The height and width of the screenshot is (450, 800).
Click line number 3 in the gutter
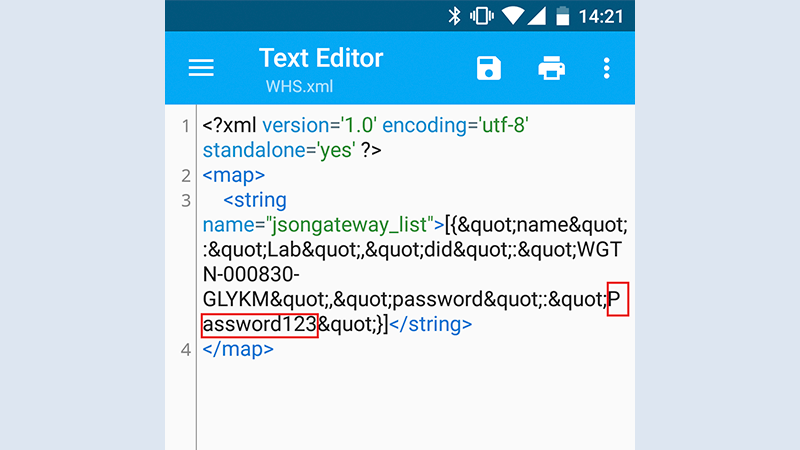[185, 201]
